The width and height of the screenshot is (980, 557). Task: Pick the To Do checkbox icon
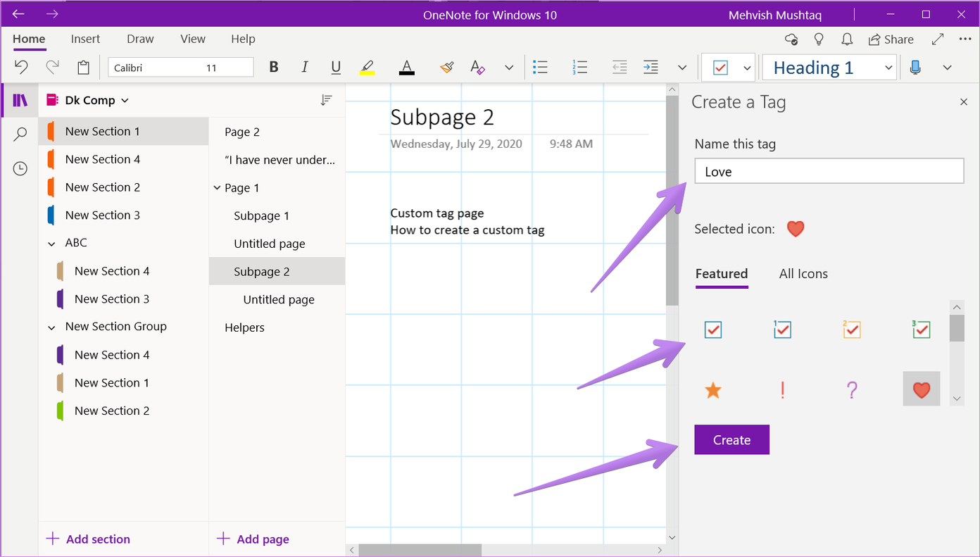[712, 329]
